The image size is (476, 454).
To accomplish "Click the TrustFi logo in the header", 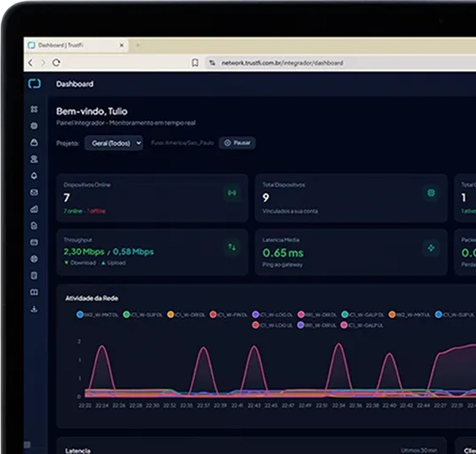I will click(35, 84).
